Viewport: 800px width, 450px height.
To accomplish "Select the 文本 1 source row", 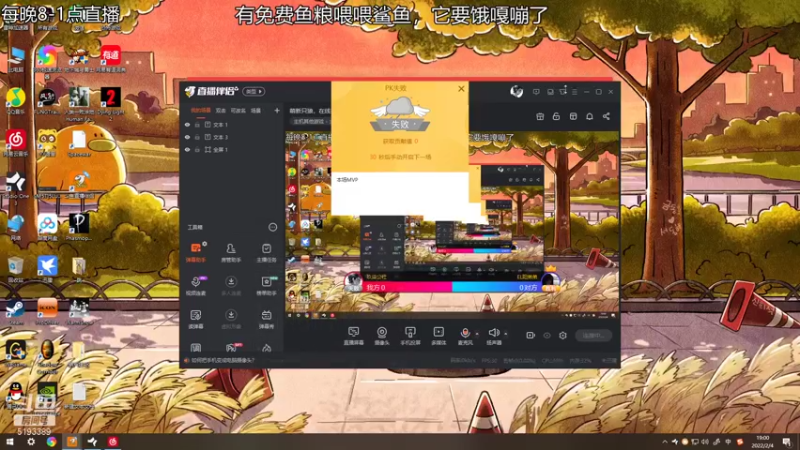I will click(x=232, y=124).
